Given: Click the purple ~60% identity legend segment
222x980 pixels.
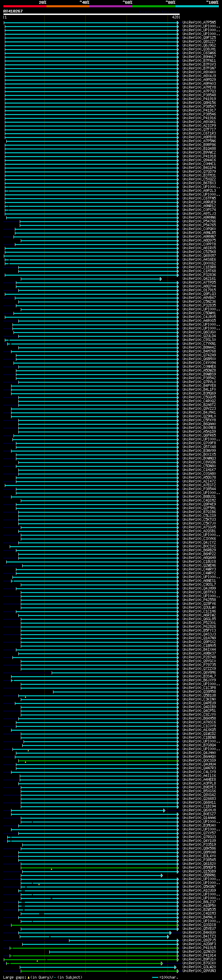Looking at the screenshot, I should [111, 6].
